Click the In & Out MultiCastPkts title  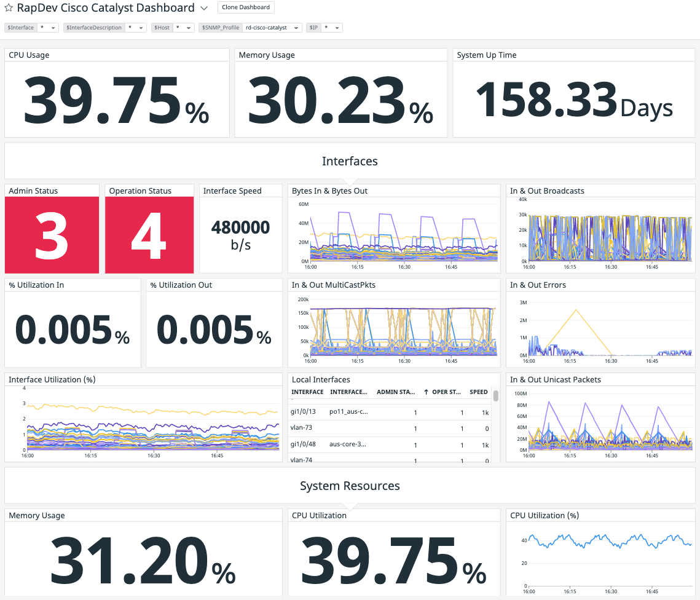pos(334,285)
